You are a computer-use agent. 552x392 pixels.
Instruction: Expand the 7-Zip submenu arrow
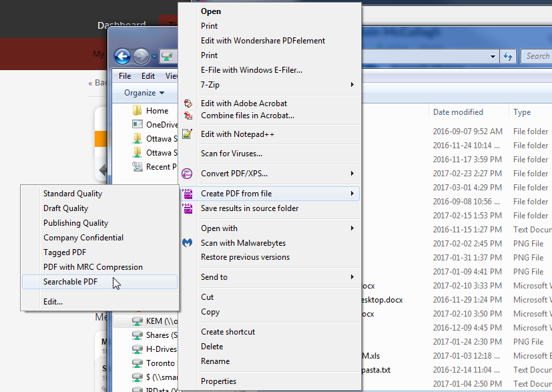click(x=352, y=85)
